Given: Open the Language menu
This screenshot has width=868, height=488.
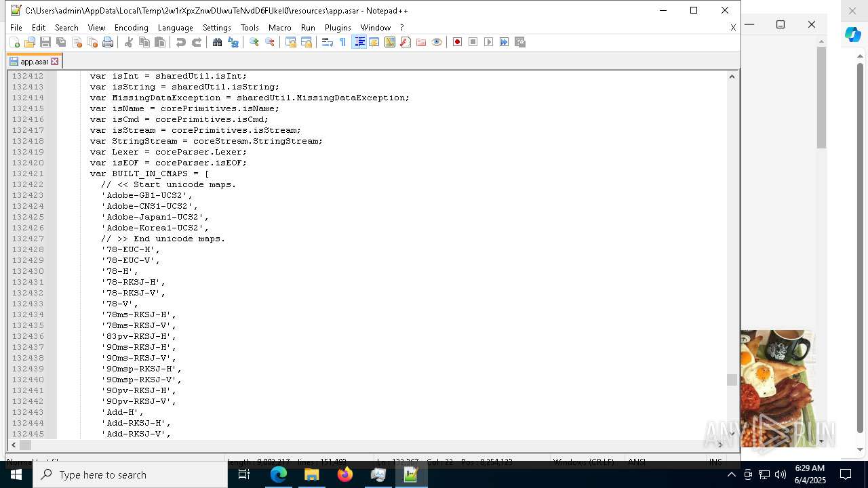Looking at the screenshot, I should (x=175, y=28).
